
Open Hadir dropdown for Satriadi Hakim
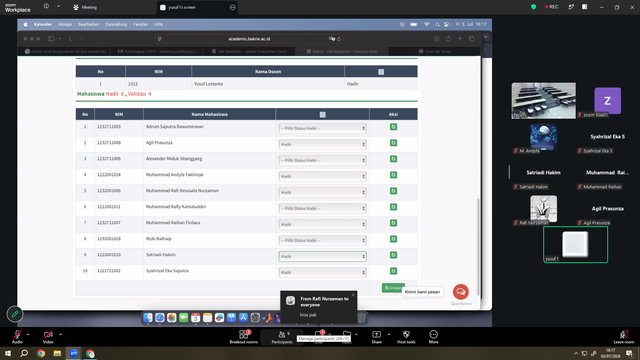coord(322,256)
